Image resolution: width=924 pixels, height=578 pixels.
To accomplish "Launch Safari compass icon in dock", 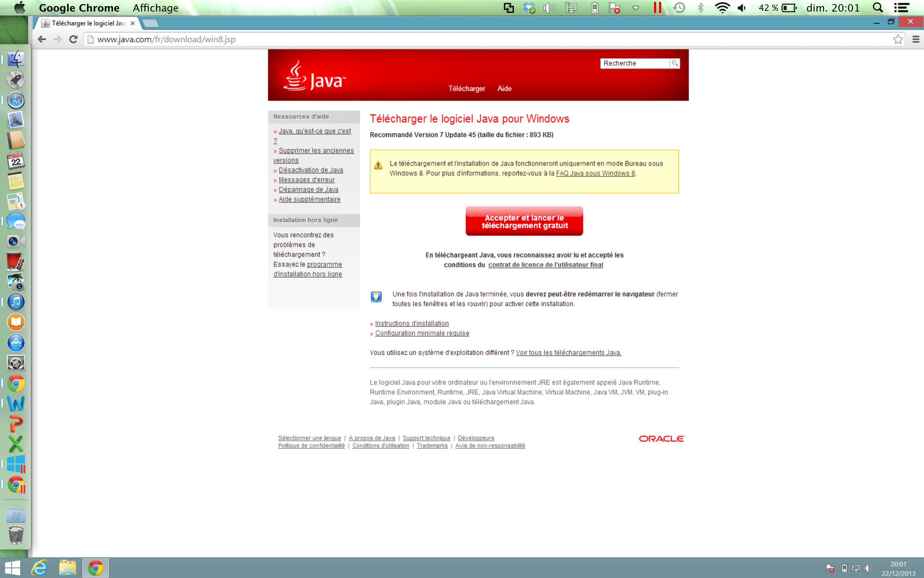I will pos(16,100).
